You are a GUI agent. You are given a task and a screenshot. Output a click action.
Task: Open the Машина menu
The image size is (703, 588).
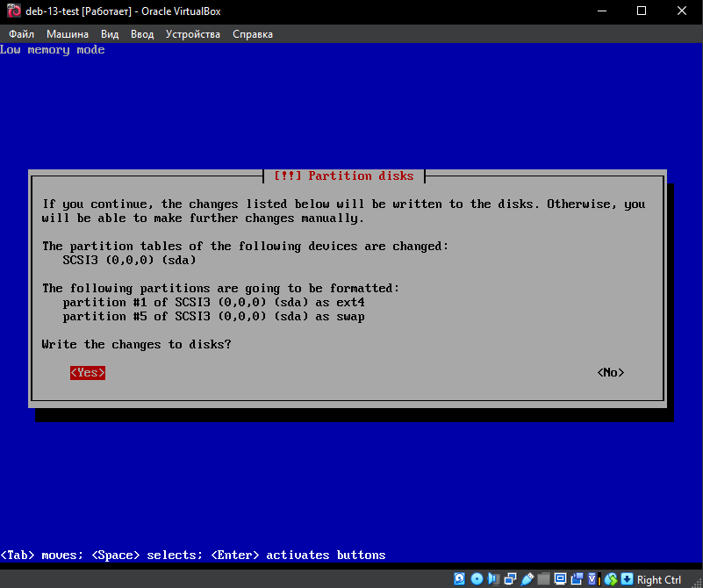(68, 34)
